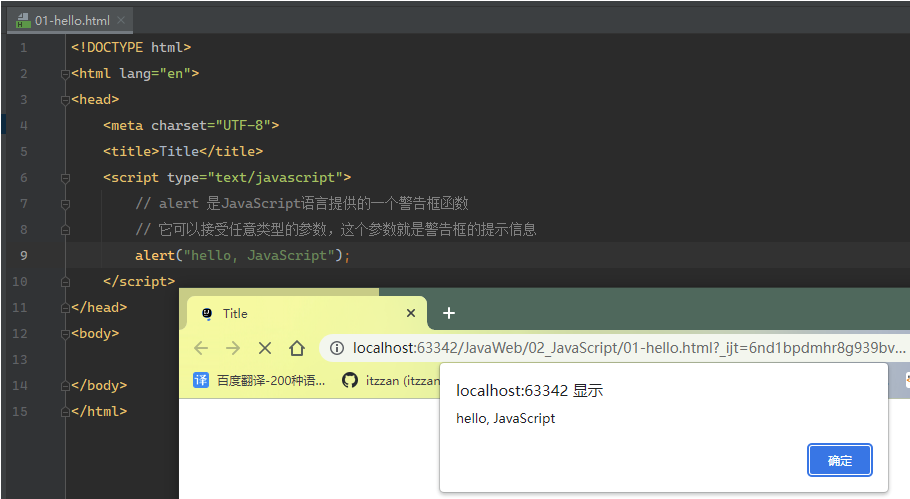
Task: Click the <title>Title</title> line
Action: click(x=183, y=151)
